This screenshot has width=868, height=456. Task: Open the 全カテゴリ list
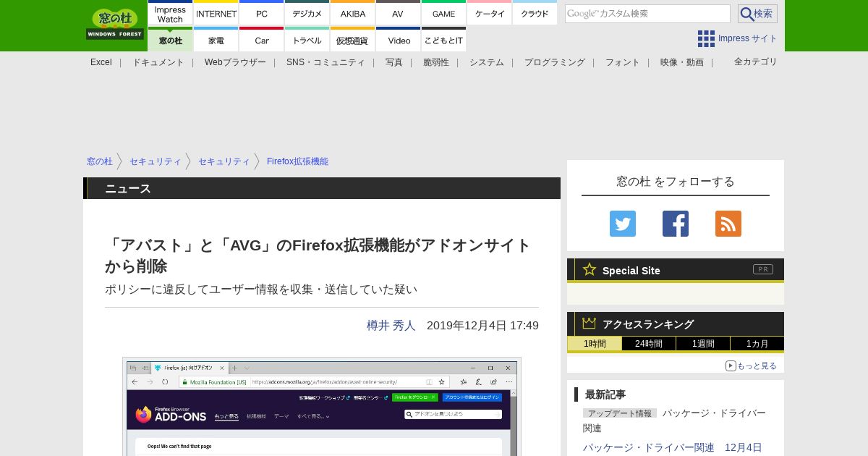756,62
